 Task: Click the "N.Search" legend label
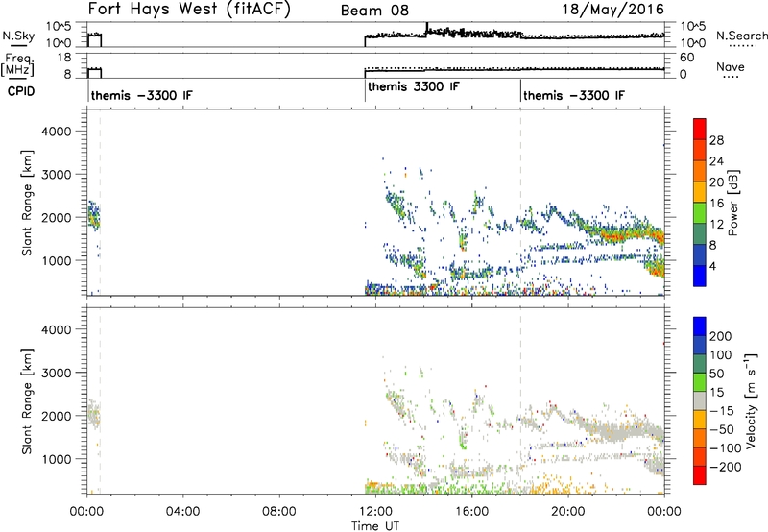pyautogui.click(x=741, y=36)
